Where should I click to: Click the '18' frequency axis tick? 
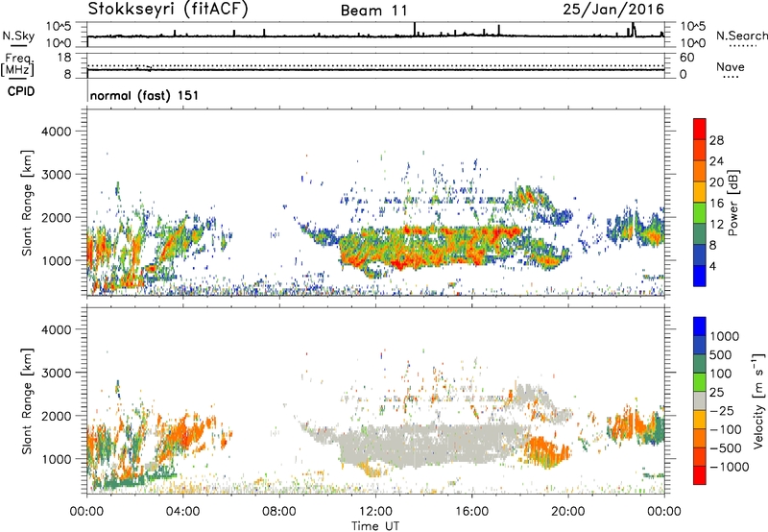tap(64, 58)
